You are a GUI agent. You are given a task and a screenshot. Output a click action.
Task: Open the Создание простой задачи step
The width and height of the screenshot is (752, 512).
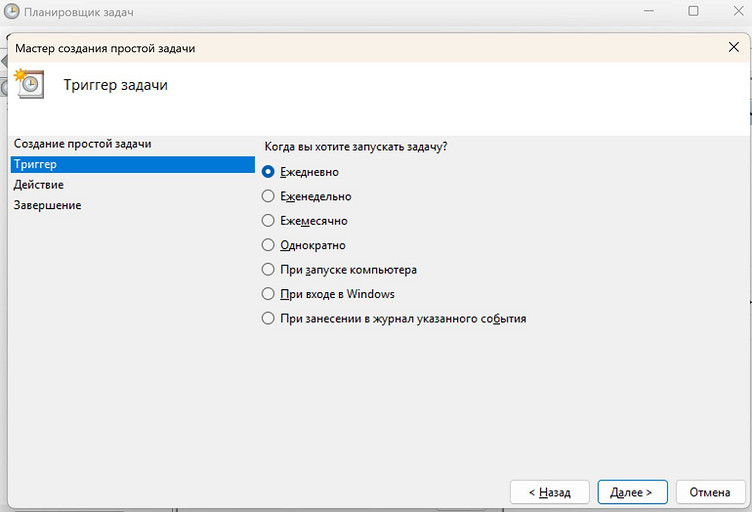pos(82,144)
